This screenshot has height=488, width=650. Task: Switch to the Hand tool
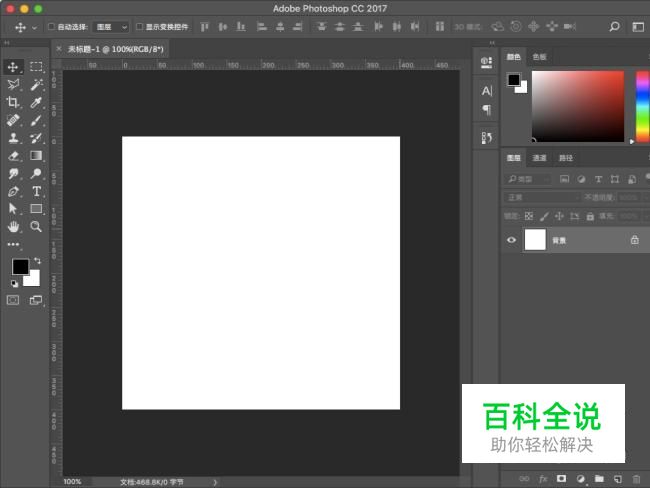(x=14, y=227)
